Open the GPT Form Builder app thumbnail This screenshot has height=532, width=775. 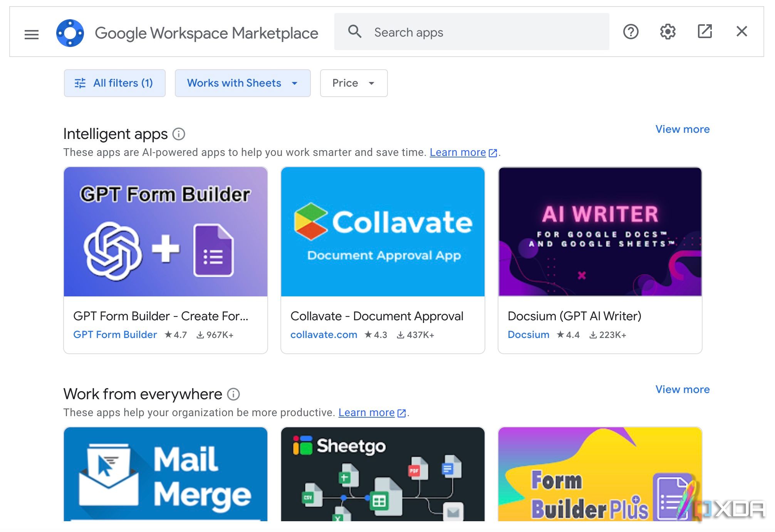[166, 232]
